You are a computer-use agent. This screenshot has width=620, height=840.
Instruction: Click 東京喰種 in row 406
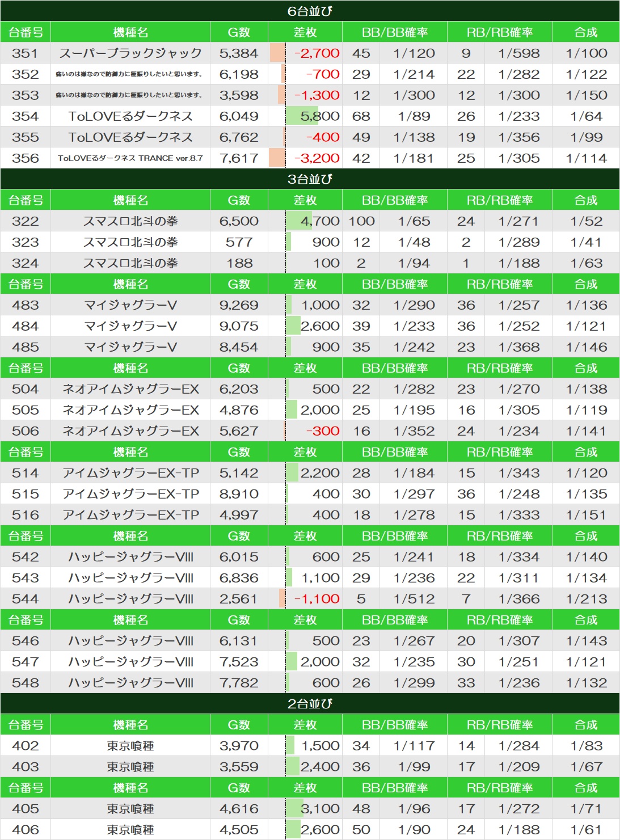[x=130, y=829]
